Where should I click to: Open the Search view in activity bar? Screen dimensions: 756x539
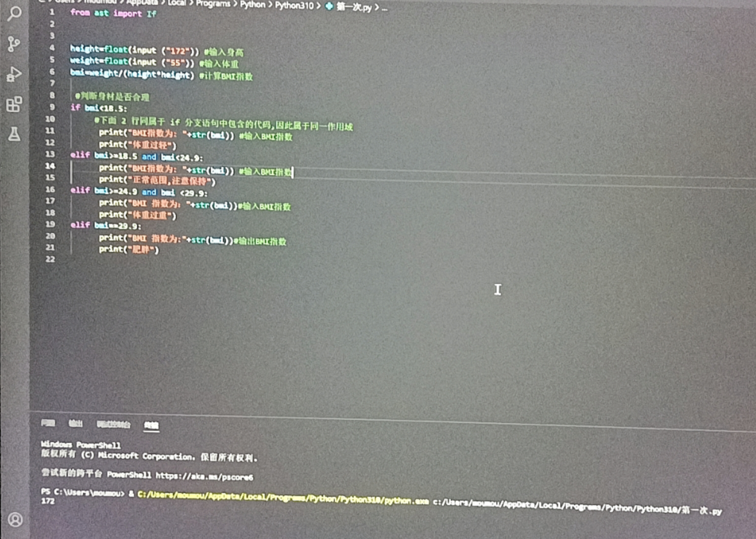tap(14, 14)
